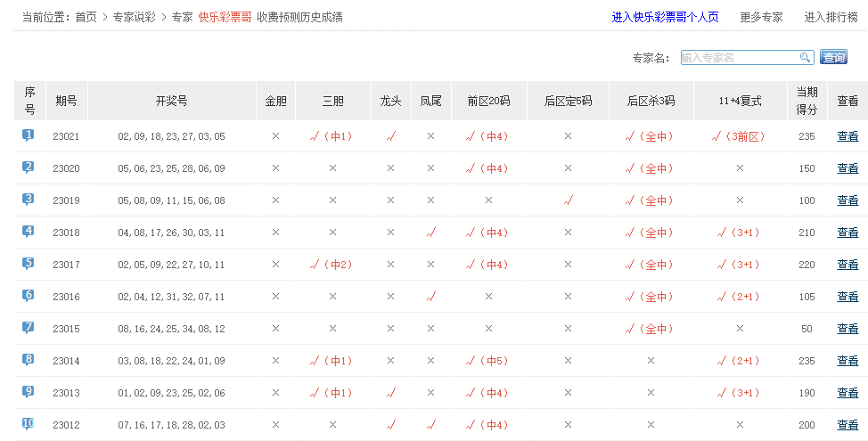Click the number 7 rank badge icon

click(x=29, y=328)
